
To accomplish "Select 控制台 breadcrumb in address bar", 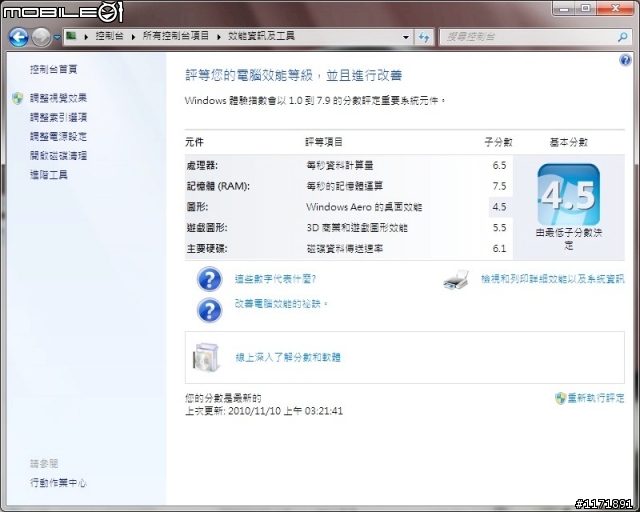I will (109, 36).
